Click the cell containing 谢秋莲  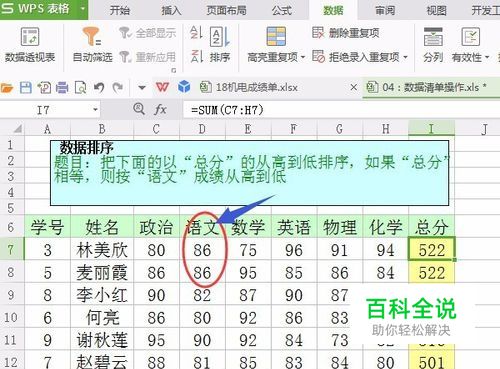point(102,340)
